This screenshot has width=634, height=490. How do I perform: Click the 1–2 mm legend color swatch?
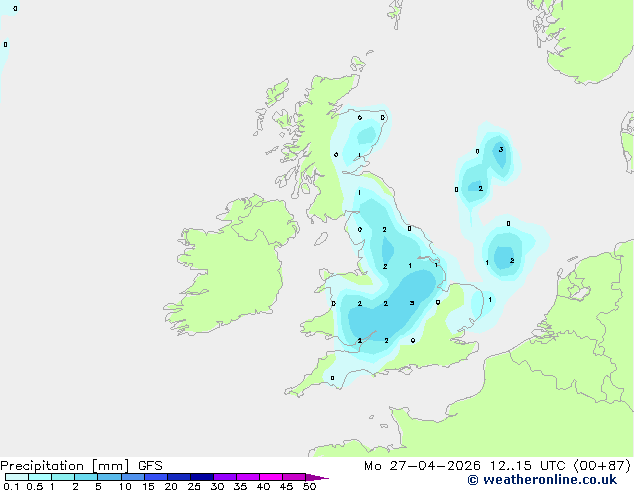tap(63, 477)
